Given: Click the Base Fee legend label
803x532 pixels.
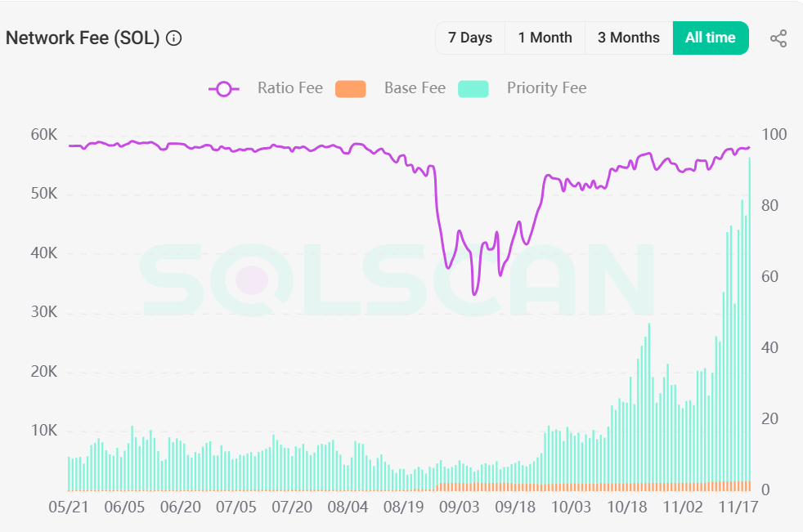Looking at the screenshot, I should (x=415, y=88).
